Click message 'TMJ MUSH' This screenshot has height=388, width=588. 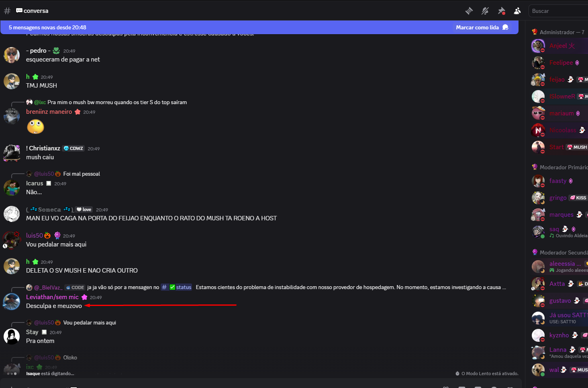41,86
